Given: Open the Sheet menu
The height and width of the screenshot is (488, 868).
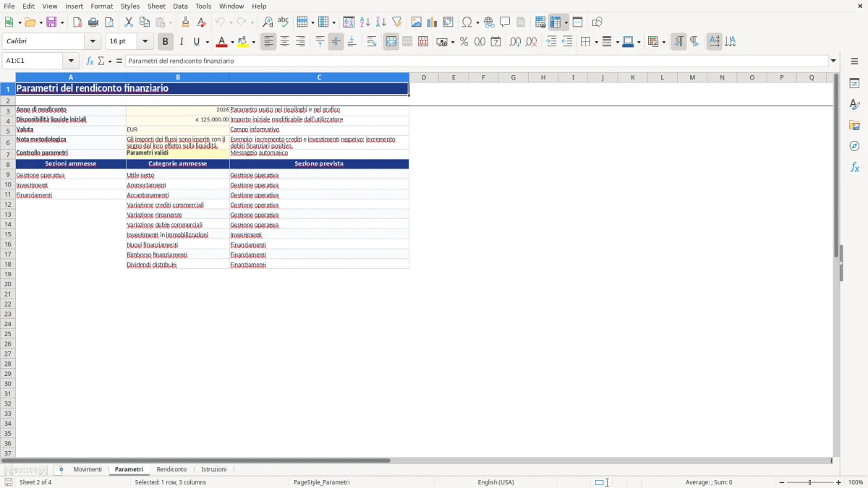Looking at the screenshot, I should coord(156,6).
